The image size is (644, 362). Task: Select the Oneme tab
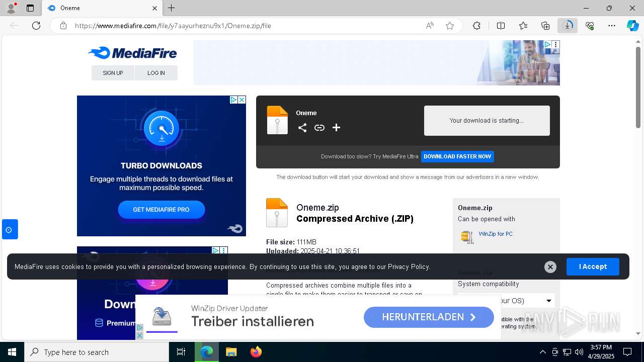103,8
